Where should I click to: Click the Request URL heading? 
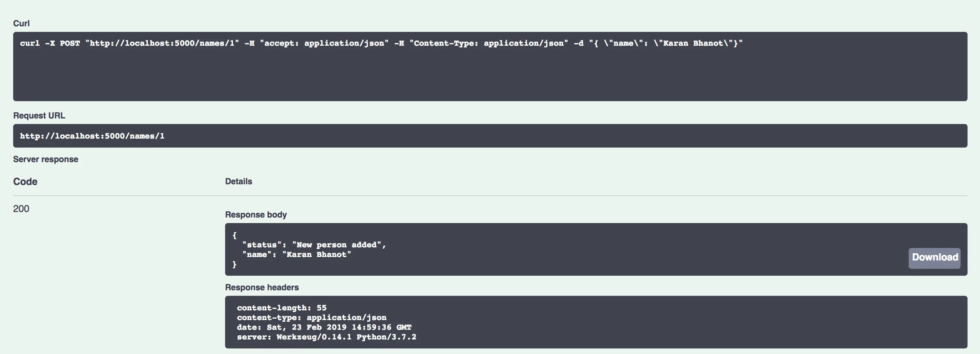point(39,115)
